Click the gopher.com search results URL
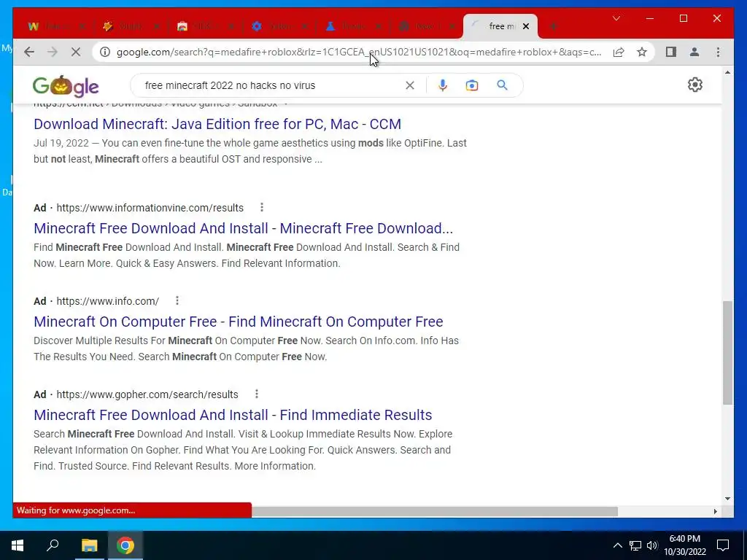747x560 pixels. point(147,394)
